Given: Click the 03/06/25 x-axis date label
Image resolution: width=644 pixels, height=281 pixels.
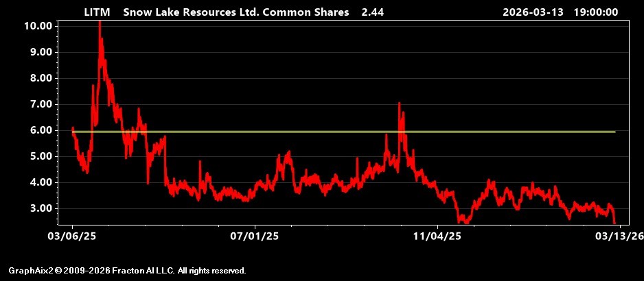Looking at the screenshot, I should click(72, 236).
